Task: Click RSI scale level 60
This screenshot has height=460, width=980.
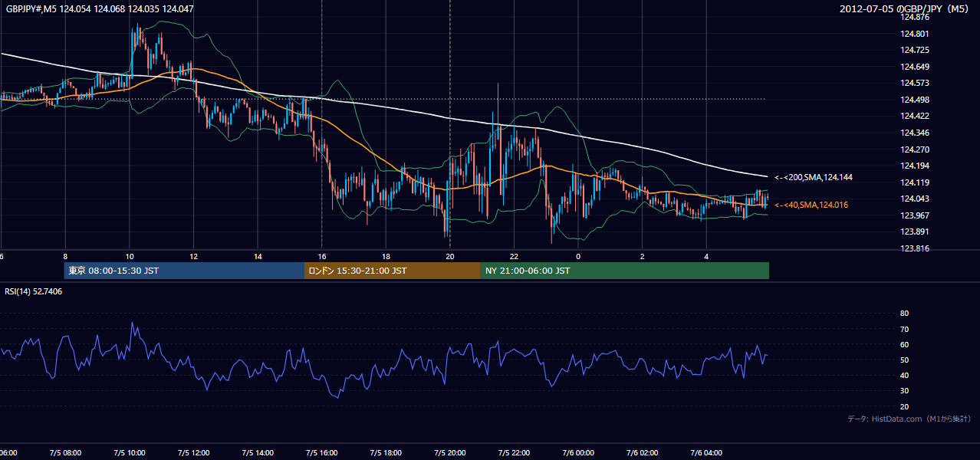Action: (905, 344)
